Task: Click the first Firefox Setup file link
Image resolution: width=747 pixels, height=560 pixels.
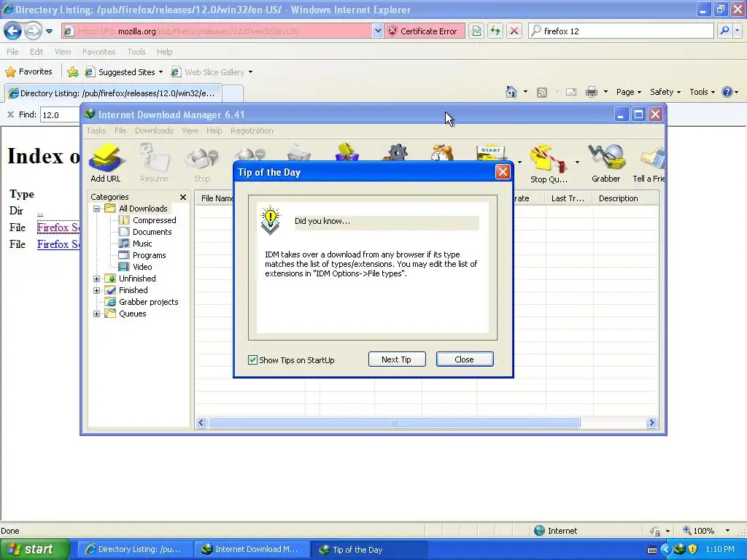Action: click(58, 227)
